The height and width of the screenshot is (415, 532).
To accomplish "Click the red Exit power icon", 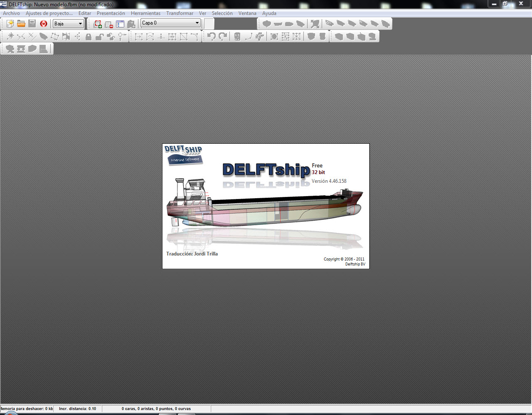I will [44, 24].
